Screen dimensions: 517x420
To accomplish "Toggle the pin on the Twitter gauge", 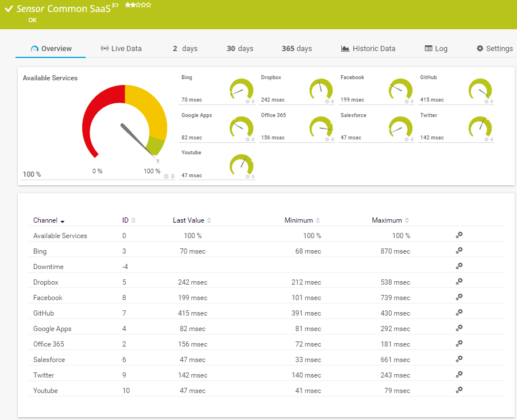I will click(x=492, y=139).
